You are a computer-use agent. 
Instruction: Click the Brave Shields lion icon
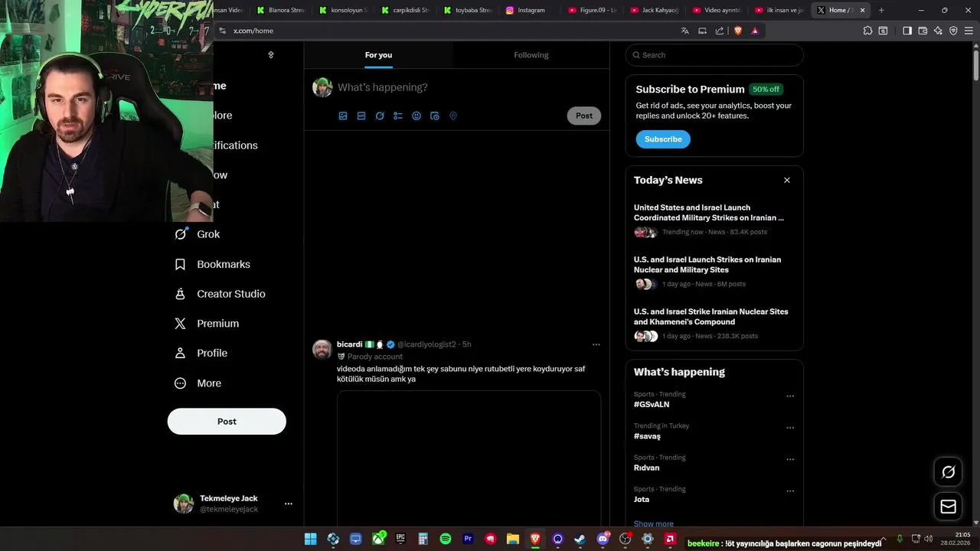[x=738, y=31]
